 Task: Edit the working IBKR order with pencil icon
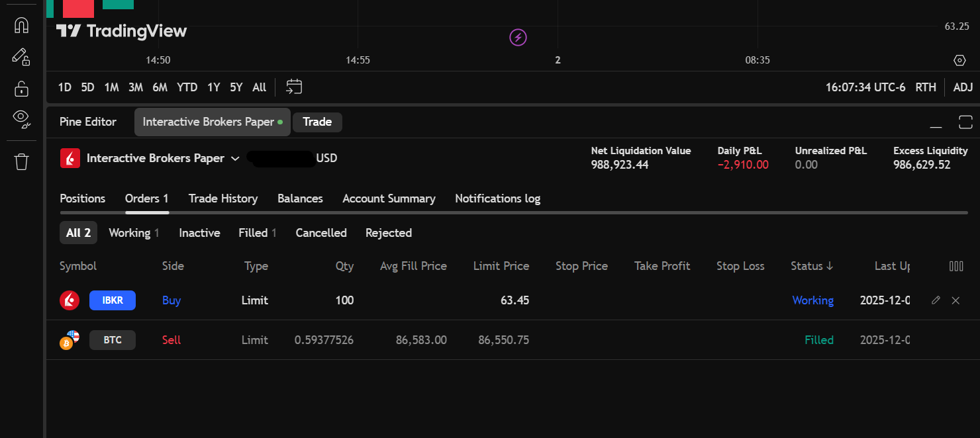tap(936, 300)
